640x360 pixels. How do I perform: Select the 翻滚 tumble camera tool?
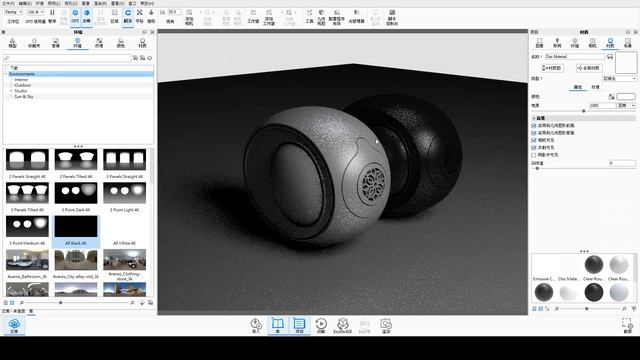(128, 16)
